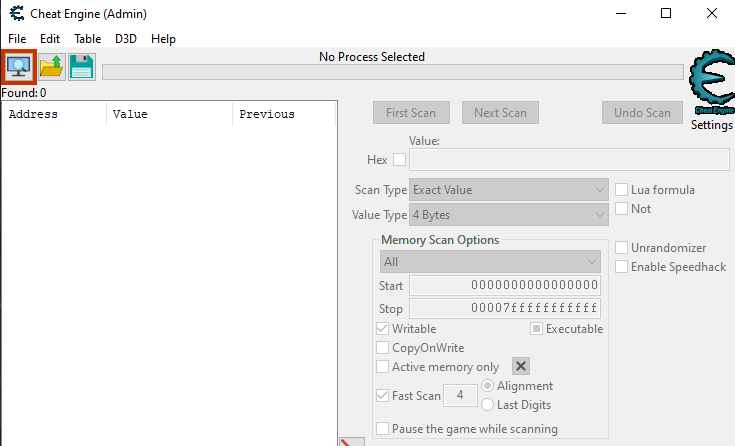735x446 pixels.
Task: Enable the Unrandomizer checkbox
Action: tap(622, 248)
